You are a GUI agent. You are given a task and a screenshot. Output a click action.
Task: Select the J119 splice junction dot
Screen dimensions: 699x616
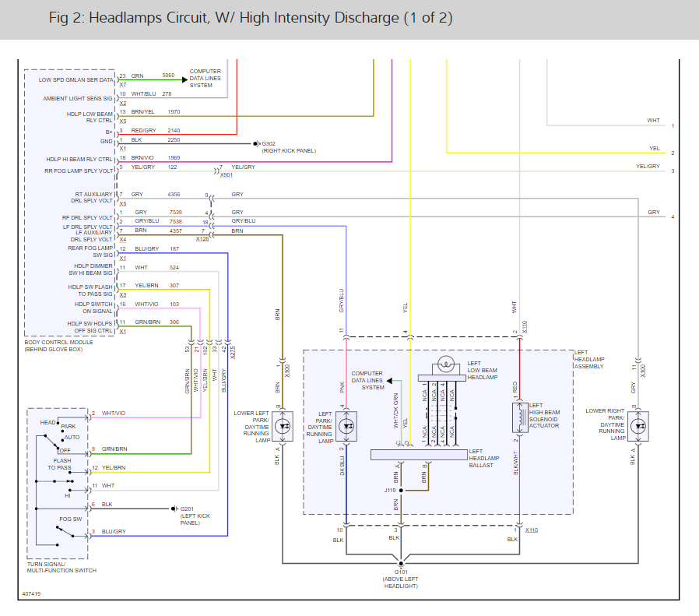coord(401,490)
